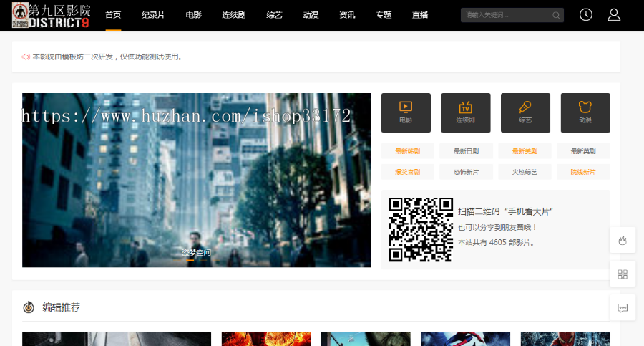
Task: Click the flame hot icon in sidebar
Action: click(623, 240)
